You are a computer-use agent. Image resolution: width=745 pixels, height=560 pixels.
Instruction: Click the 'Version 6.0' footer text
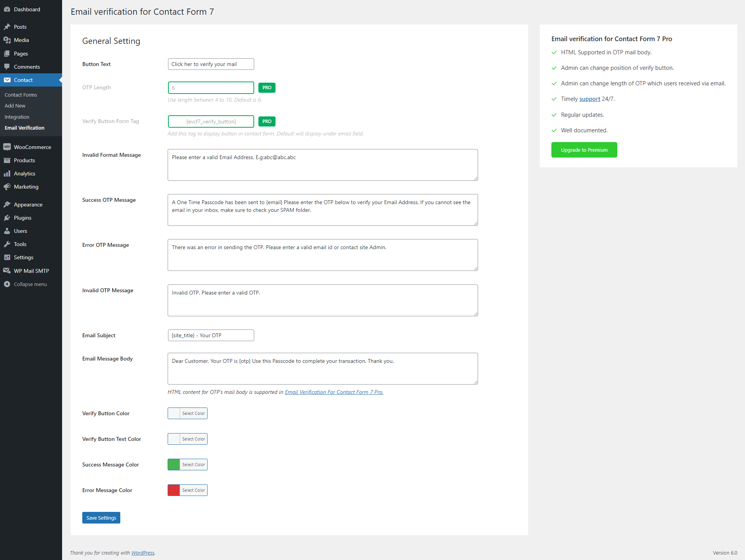coord(725,553)
